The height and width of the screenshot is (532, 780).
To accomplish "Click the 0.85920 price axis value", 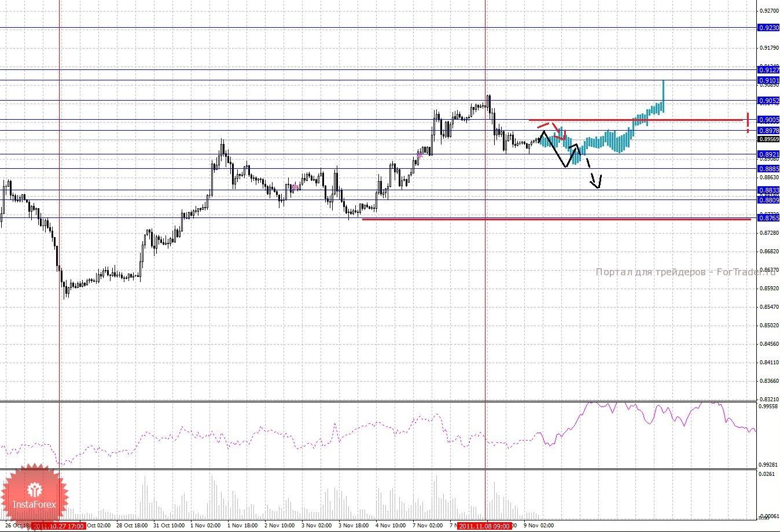I will 768,289.
